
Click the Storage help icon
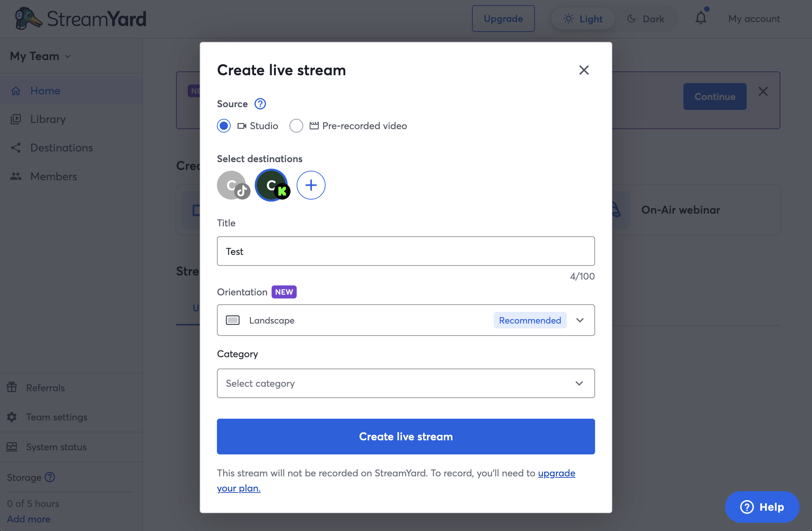50,477
